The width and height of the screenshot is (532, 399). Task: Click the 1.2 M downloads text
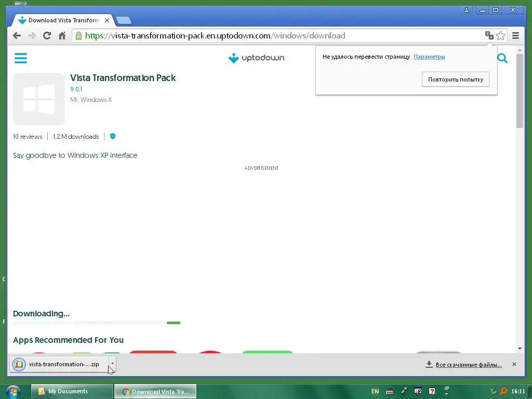click(x=76, y=137)
